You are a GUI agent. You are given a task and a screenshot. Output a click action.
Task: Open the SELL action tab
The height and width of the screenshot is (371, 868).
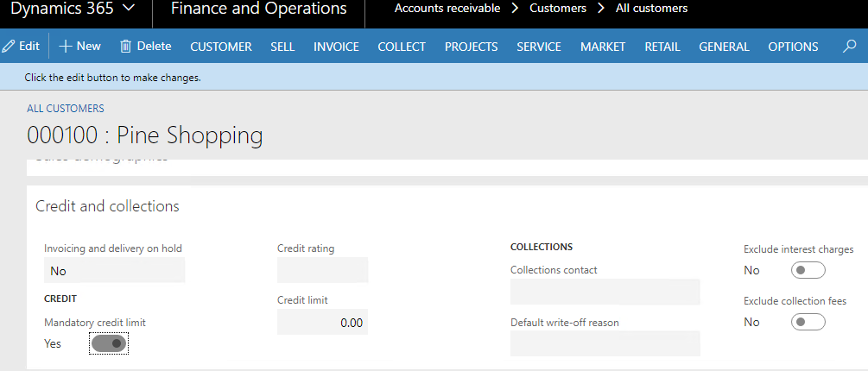click(282, 47)
